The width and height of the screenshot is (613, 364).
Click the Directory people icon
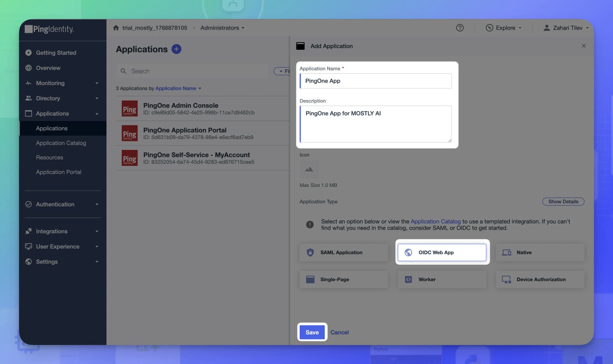point(28,98)
